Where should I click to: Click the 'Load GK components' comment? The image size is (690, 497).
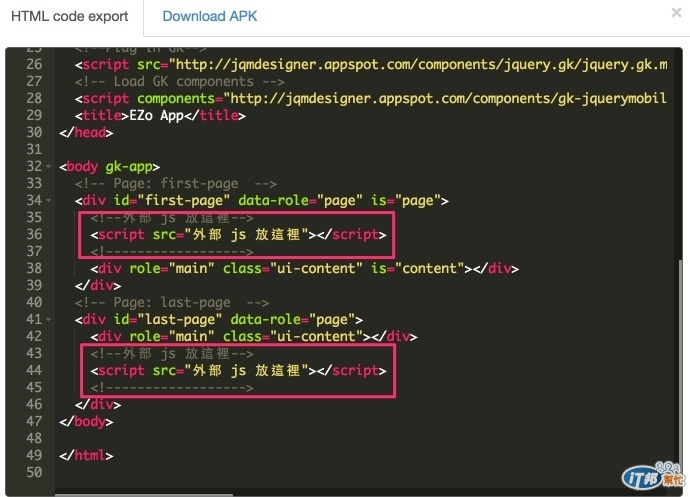(x=180, y=81)
